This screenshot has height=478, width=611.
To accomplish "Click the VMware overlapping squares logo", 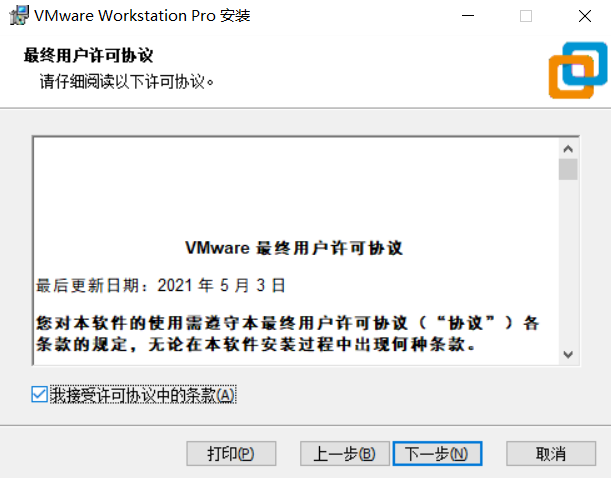I will point(578,70).
